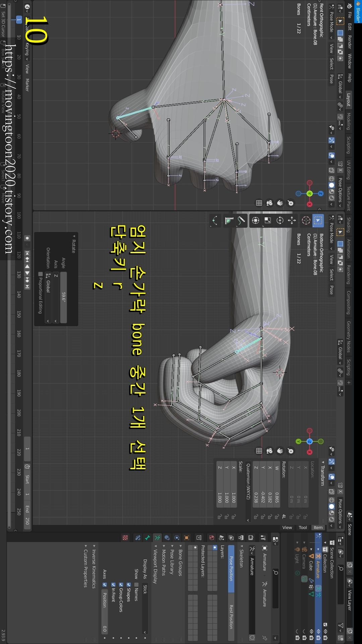Click the Rest Position button
The width and height of the screenshot is (362, 644).
click(x=231, y=616)
